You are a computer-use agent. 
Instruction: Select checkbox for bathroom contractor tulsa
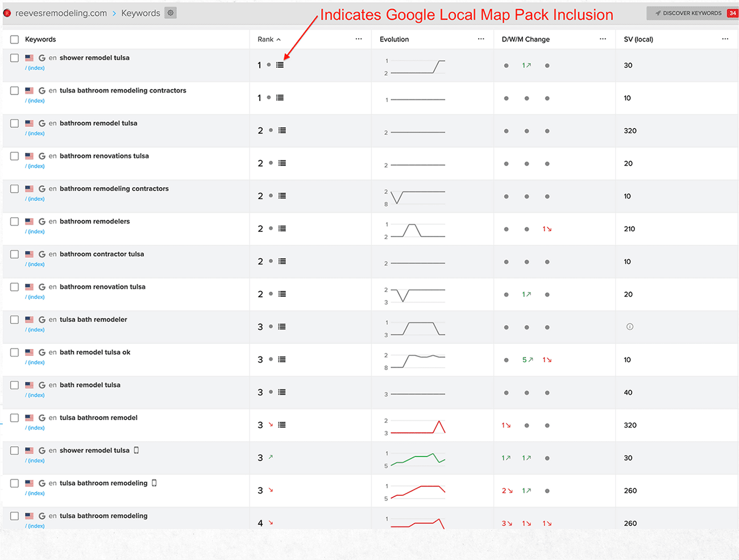(x=14, y=255)
